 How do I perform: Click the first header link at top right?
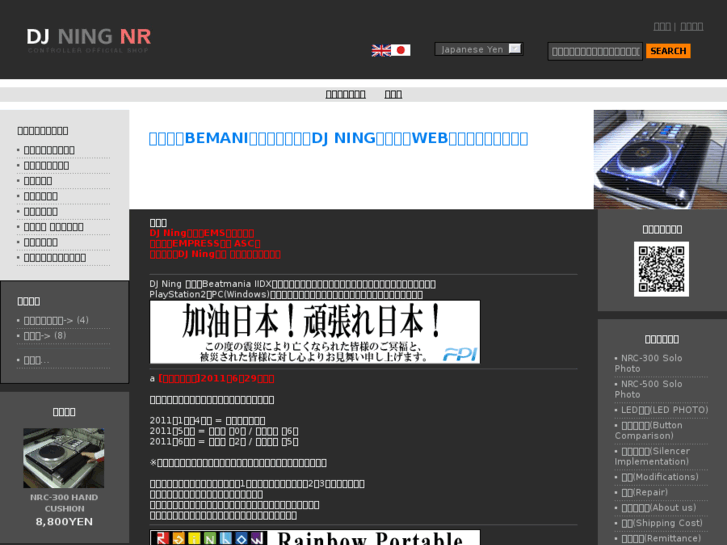662,26
